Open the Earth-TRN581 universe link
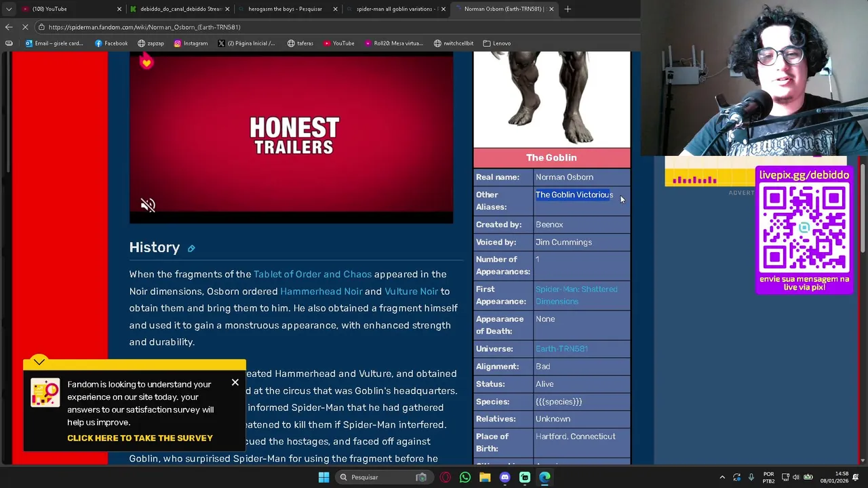Screen dimensions: 868x488 pos(561,349)
